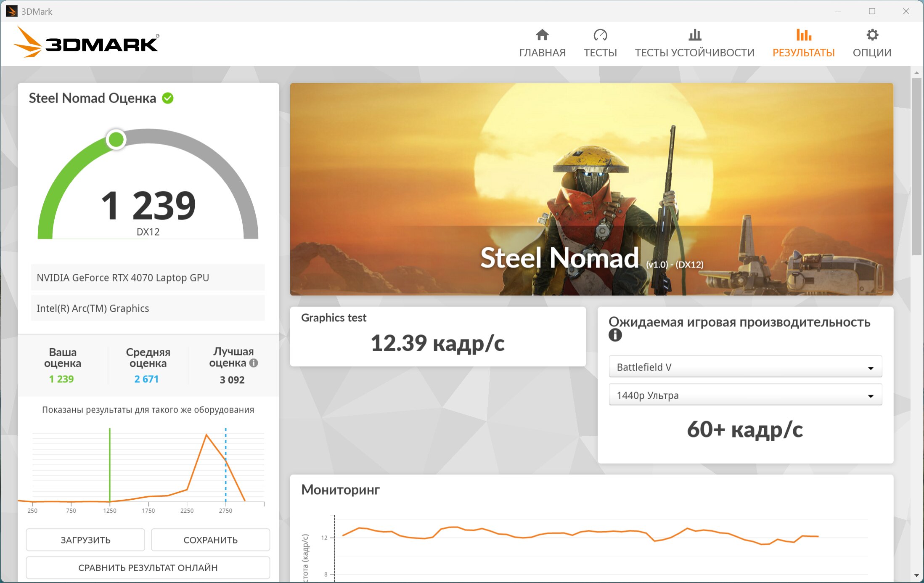
Task: Click the info icon under Ожидаемая игровая производительность
Action: pyautogui.click(x=615, y=335)
